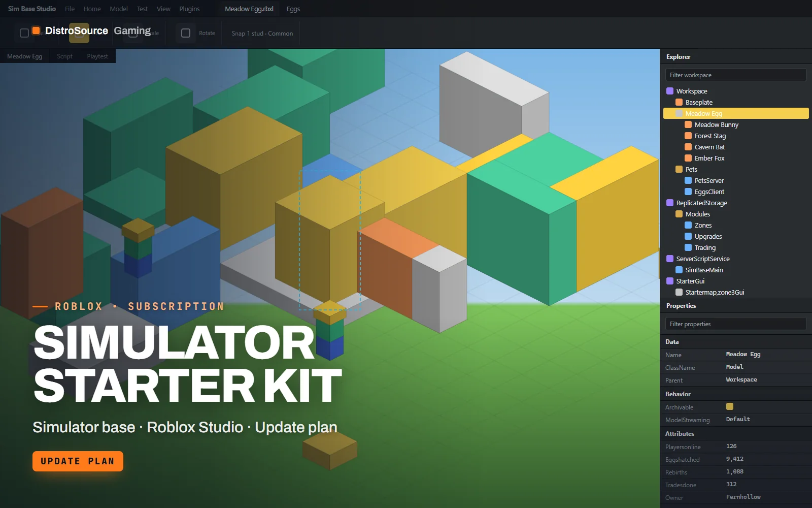Click the Name value 'Meadow Egg'
This screenshot has width=812, height=508.
coord(743,354)
